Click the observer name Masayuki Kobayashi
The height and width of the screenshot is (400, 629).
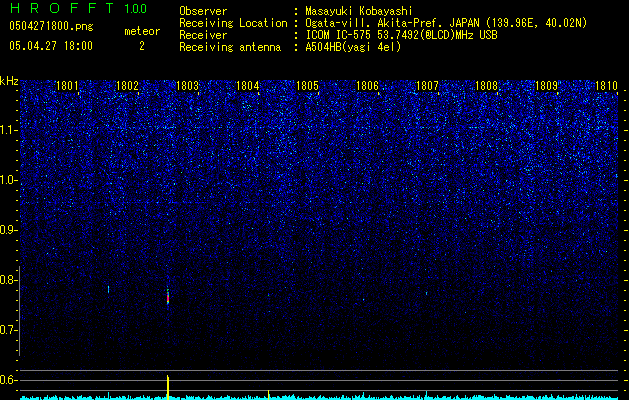click(x=359, y=11)
